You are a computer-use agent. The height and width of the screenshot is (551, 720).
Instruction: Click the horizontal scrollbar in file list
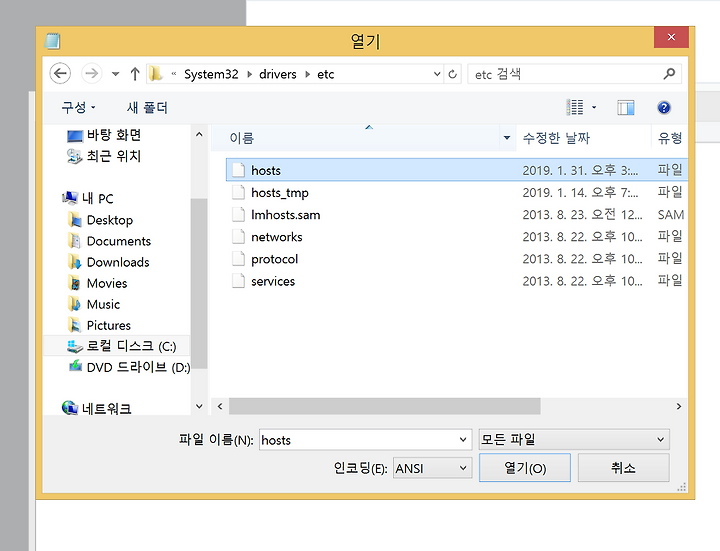coord(384,406)
